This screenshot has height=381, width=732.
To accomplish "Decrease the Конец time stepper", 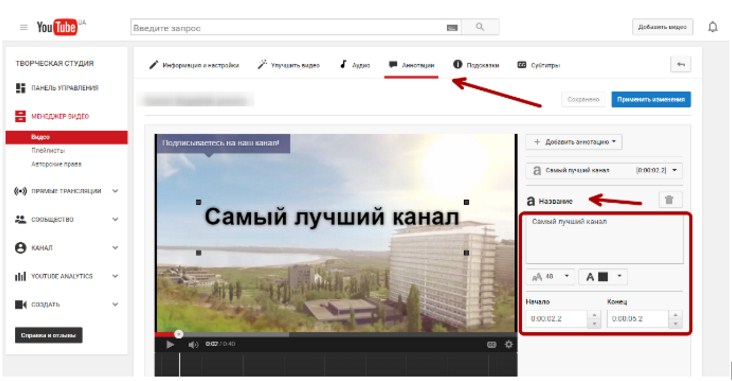I will tap(675, 323).
